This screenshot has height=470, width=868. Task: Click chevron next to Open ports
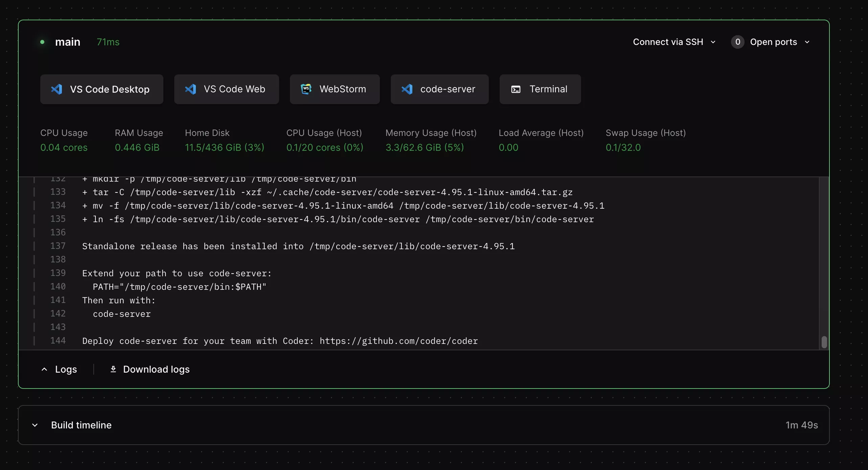point(807,42)
